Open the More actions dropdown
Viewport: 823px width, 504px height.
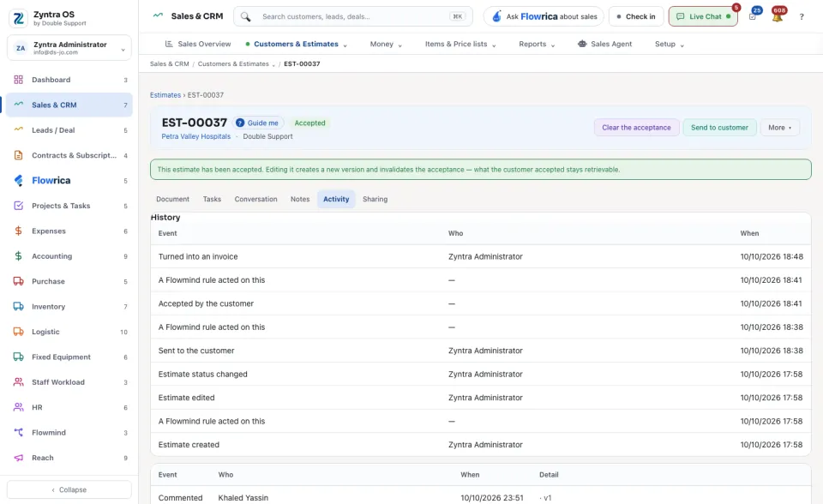pos(779,128)
